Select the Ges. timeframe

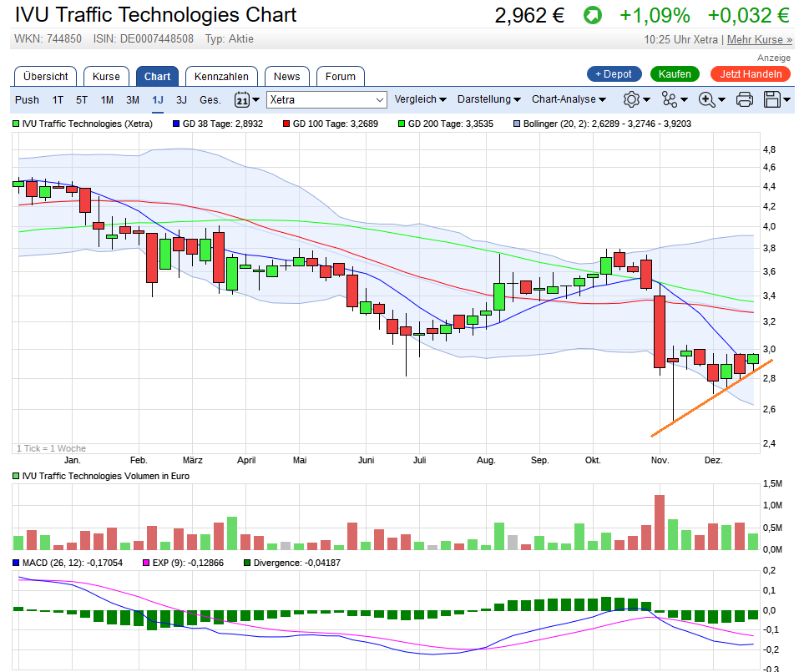210,100
